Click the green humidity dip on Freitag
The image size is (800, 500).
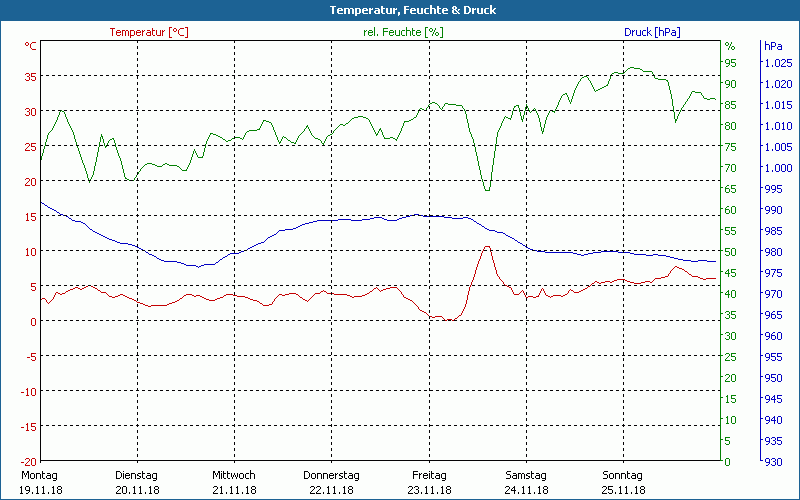click(487, 190)
